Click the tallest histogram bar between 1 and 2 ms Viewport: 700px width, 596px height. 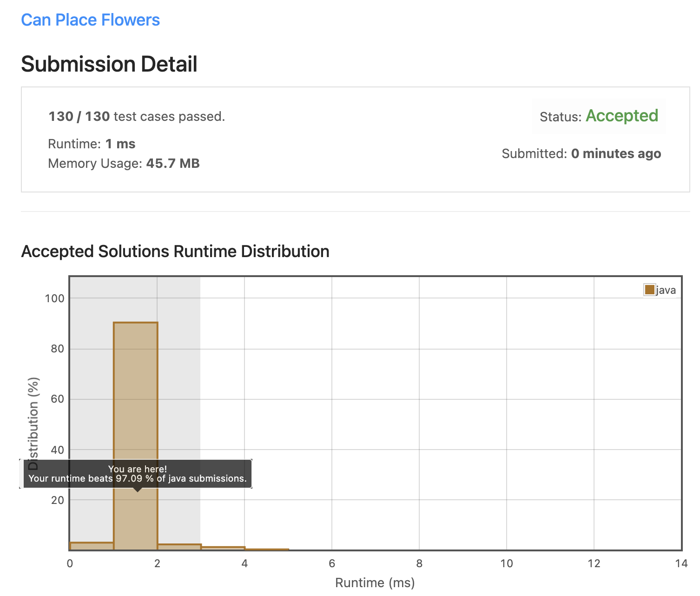[x=136, y=436]
